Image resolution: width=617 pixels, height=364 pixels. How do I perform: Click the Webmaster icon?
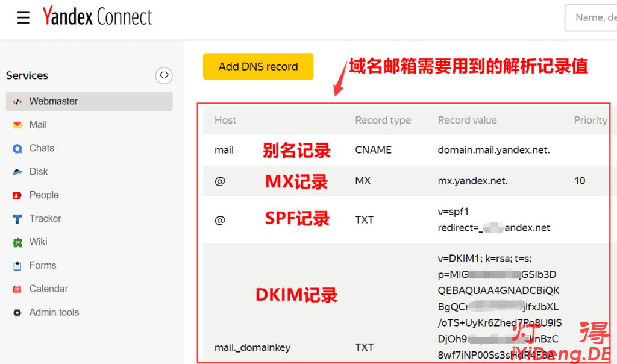coord(17,101)
